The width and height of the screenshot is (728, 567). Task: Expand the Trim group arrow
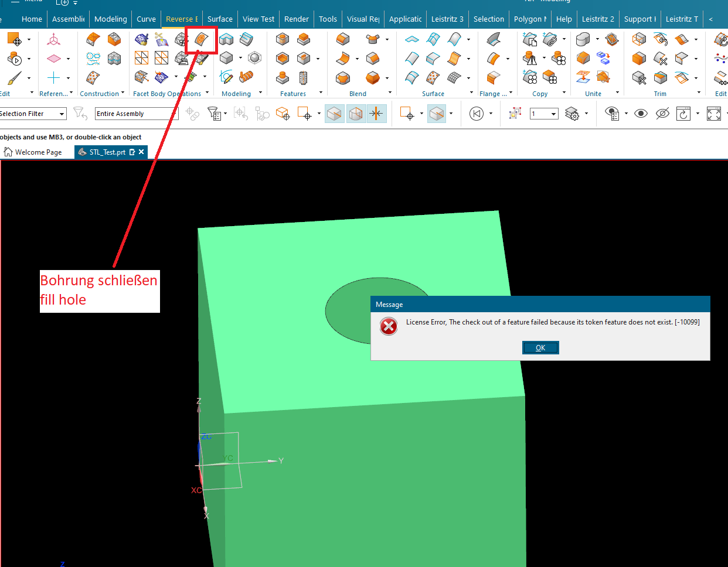pyautogui.click(x=699, y=93)
